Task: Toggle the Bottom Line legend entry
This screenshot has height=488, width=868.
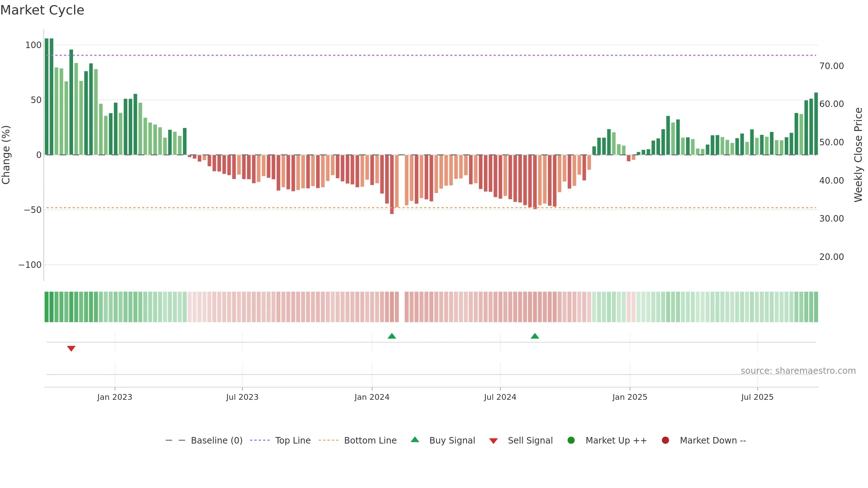Action: tap(358, 440)
